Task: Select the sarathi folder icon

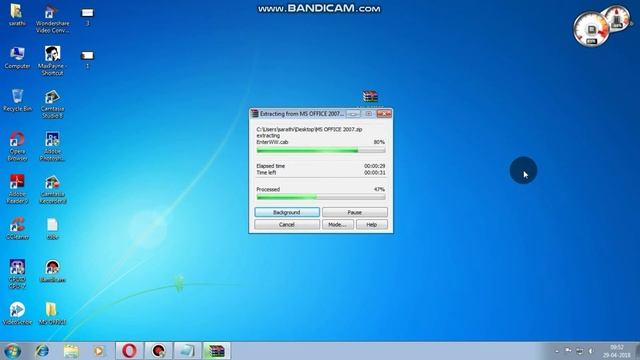Action: pyautogui.click(x=17, y=15)
